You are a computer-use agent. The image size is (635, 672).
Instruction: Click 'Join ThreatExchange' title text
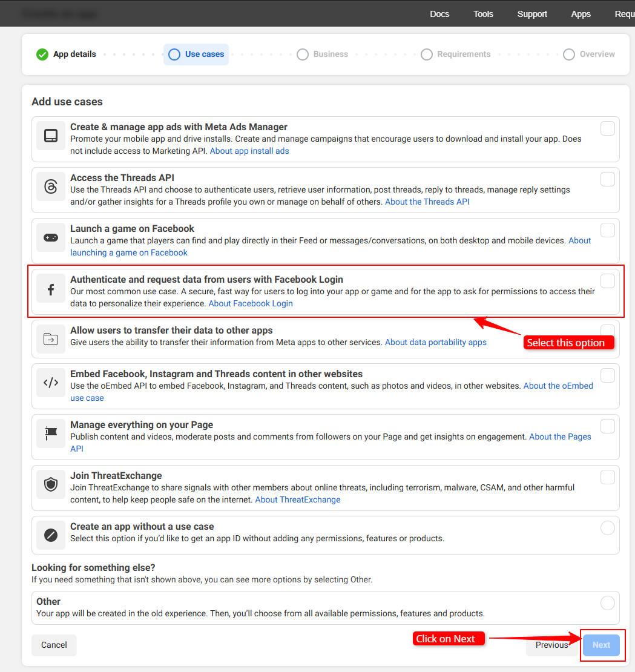(x=116, y=476)
